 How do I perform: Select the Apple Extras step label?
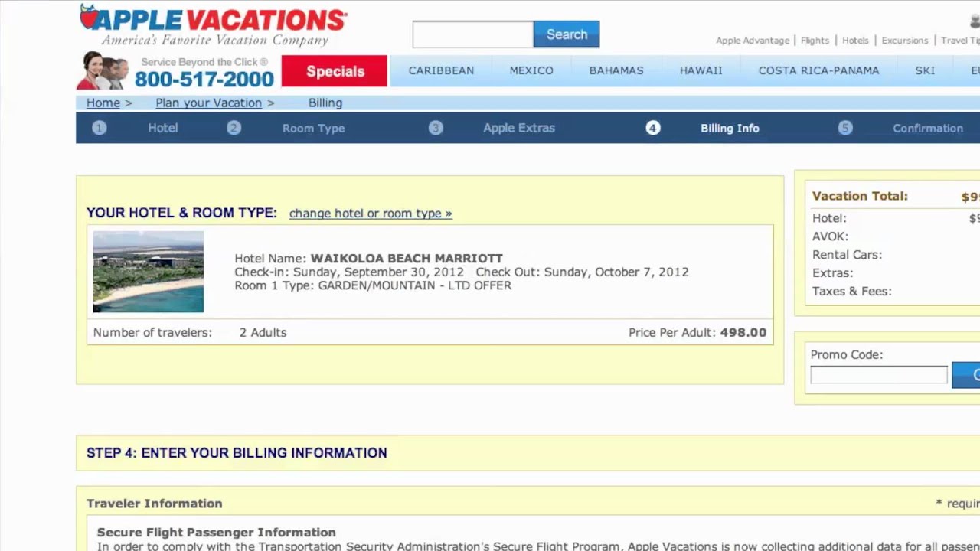click(x=519, y=128)
